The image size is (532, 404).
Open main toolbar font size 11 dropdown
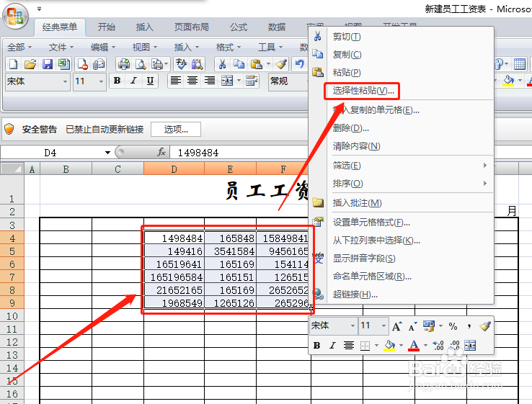pos(101,81)
